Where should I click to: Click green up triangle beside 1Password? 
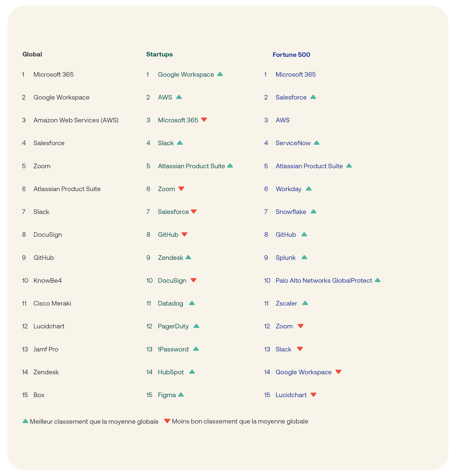point(196,349)
